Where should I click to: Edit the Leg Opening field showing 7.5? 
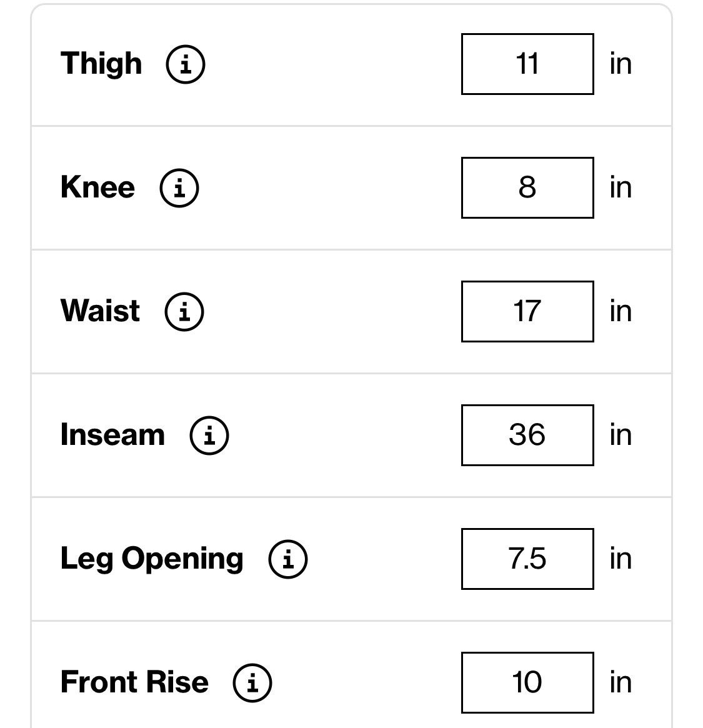click(527, 559)
